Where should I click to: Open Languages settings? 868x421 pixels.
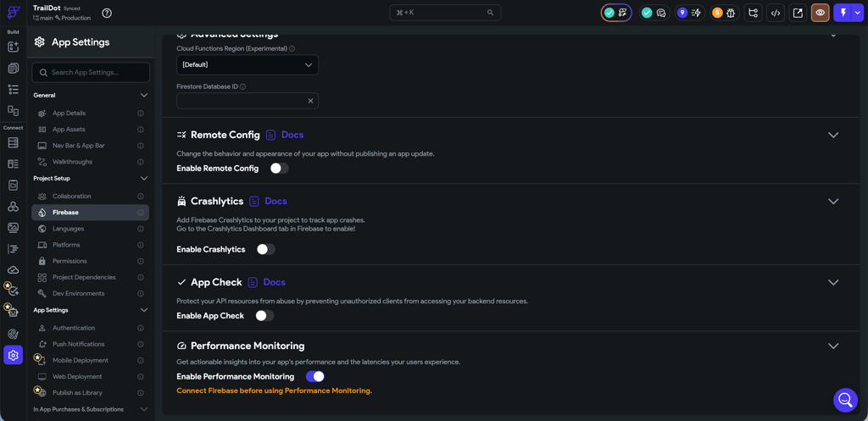90,229
